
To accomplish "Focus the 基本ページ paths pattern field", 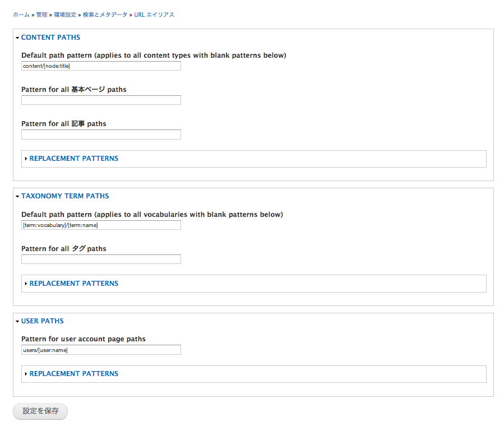I will point(101,100).
